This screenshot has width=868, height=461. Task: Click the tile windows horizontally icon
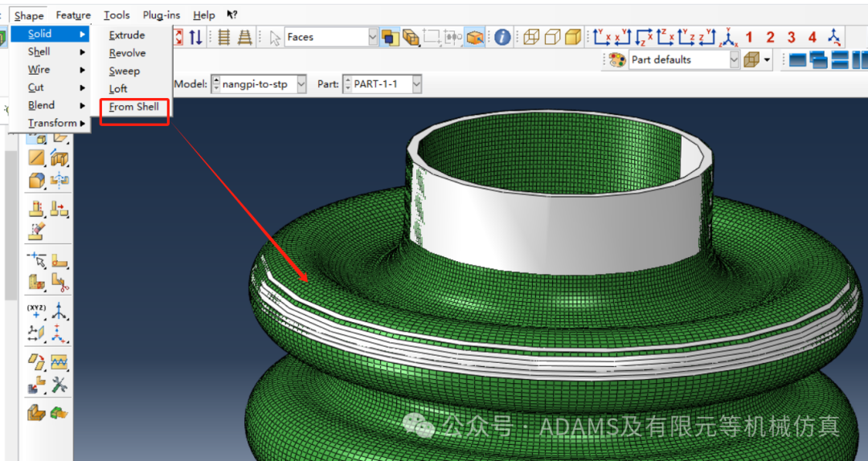tap(840, 59)
